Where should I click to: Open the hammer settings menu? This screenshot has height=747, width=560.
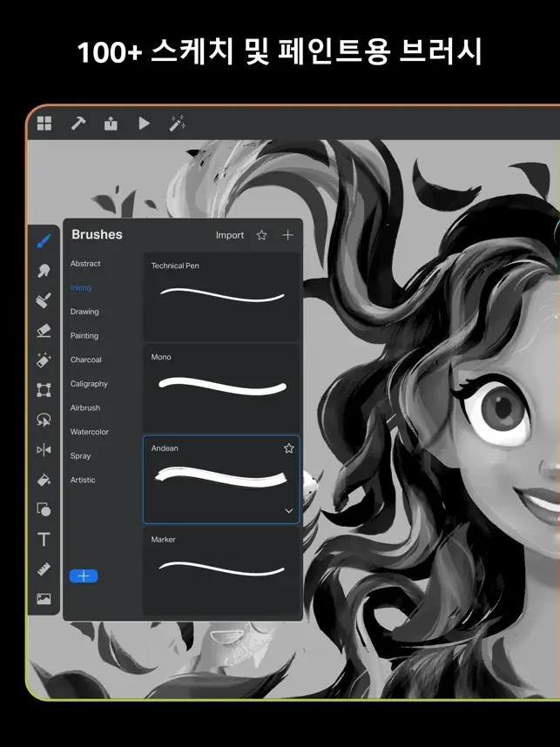pos(78,124)
